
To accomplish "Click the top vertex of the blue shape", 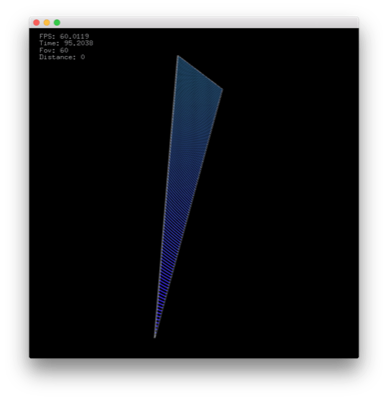I will pos(178,56).
